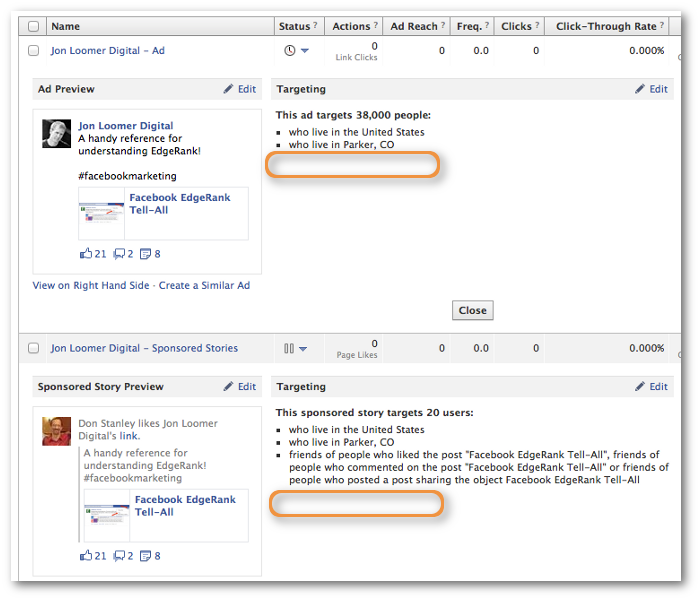Viewport: 700px width, 600px height.
Task: Click 'This ad targets 38,000 people:' text
Action: coord(353,115)
